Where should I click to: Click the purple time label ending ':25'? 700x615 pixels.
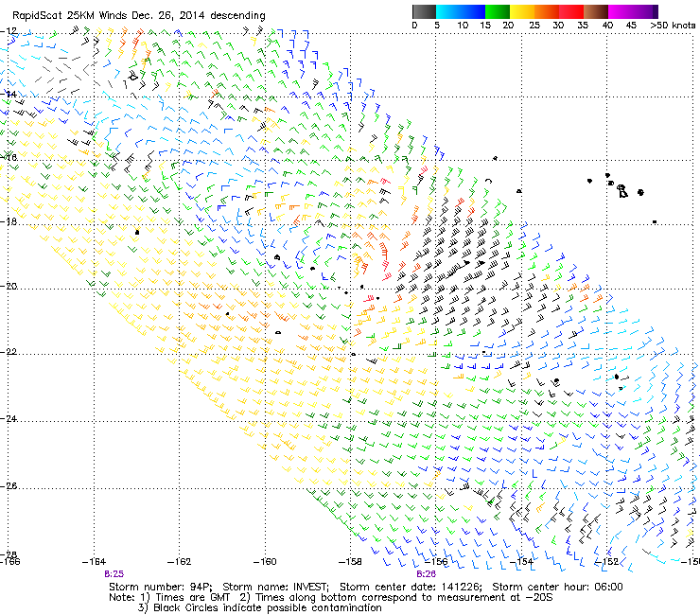[x=114, y=574]
